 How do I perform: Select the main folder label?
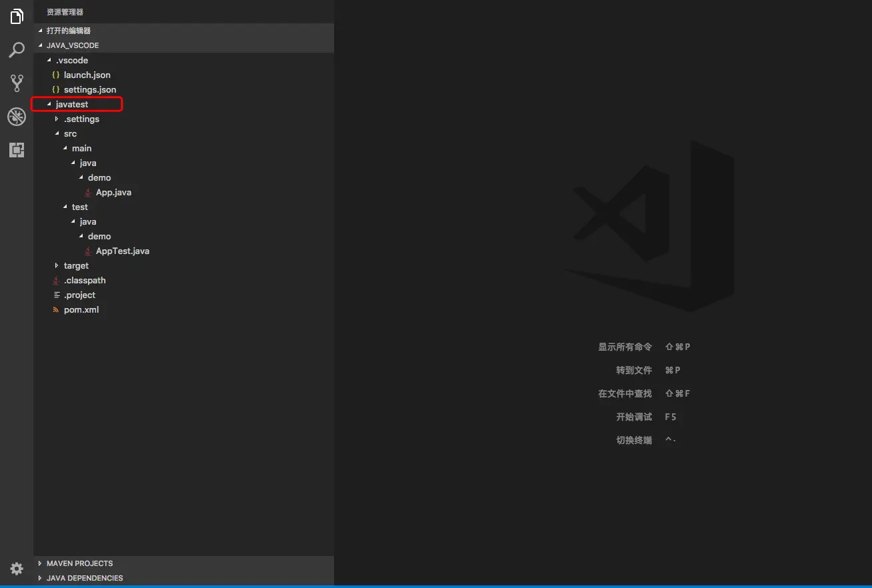[82, 148]
